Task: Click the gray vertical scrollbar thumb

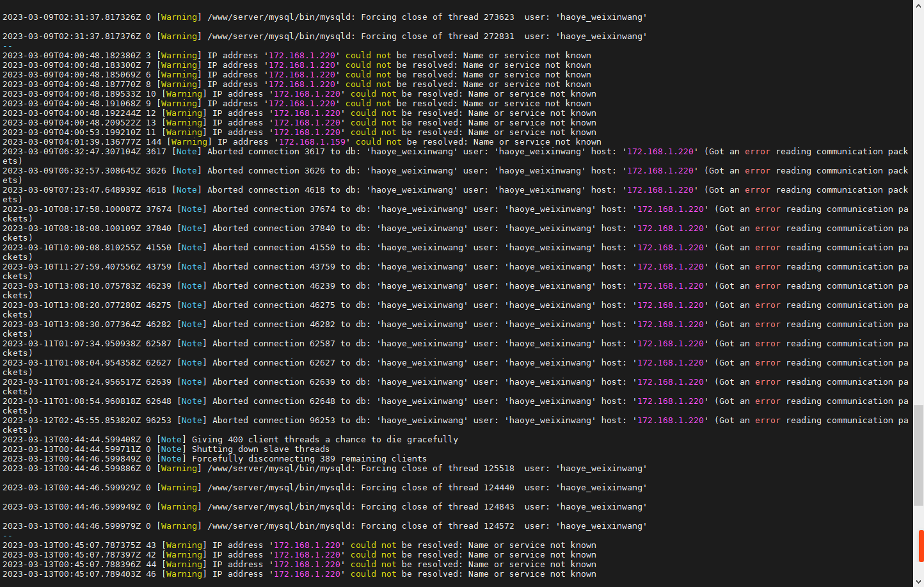Action: pyautogui.click(x=919, y=454)
